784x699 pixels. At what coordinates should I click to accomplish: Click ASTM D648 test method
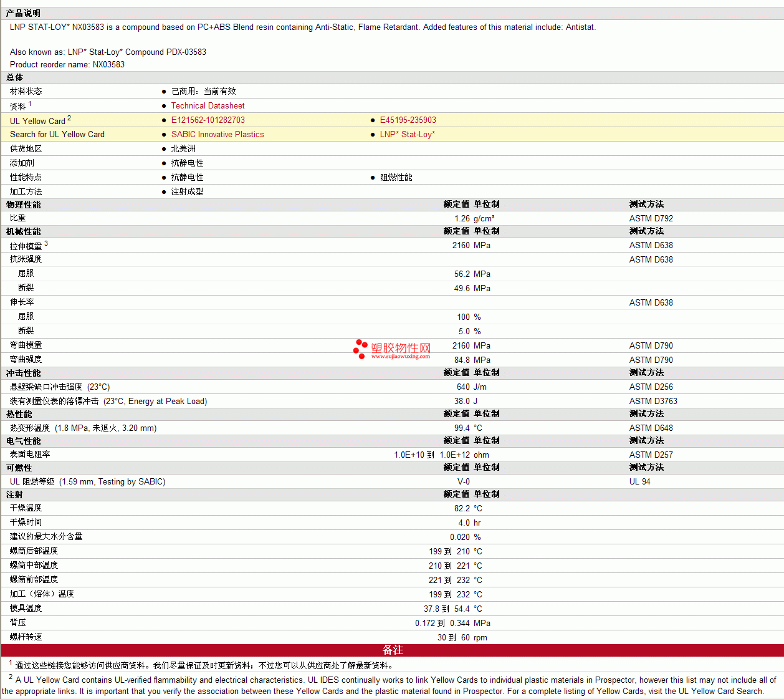(651, 428)
